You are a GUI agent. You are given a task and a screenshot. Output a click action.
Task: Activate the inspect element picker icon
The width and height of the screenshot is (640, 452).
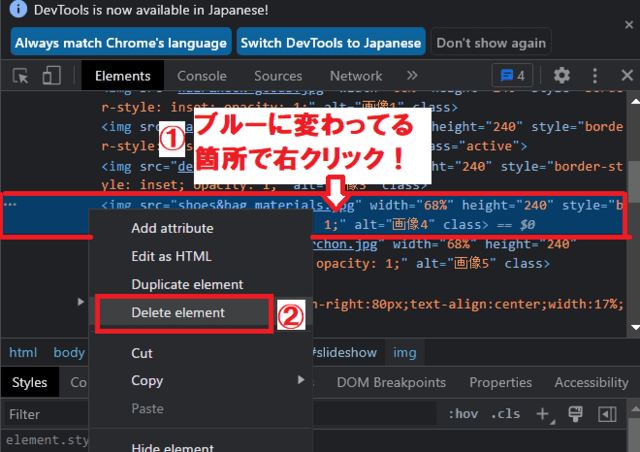(x=21, y=76)
